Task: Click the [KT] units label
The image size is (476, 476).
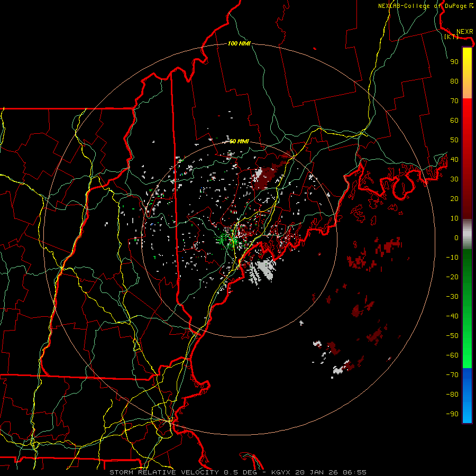Action: coord(452,36)
